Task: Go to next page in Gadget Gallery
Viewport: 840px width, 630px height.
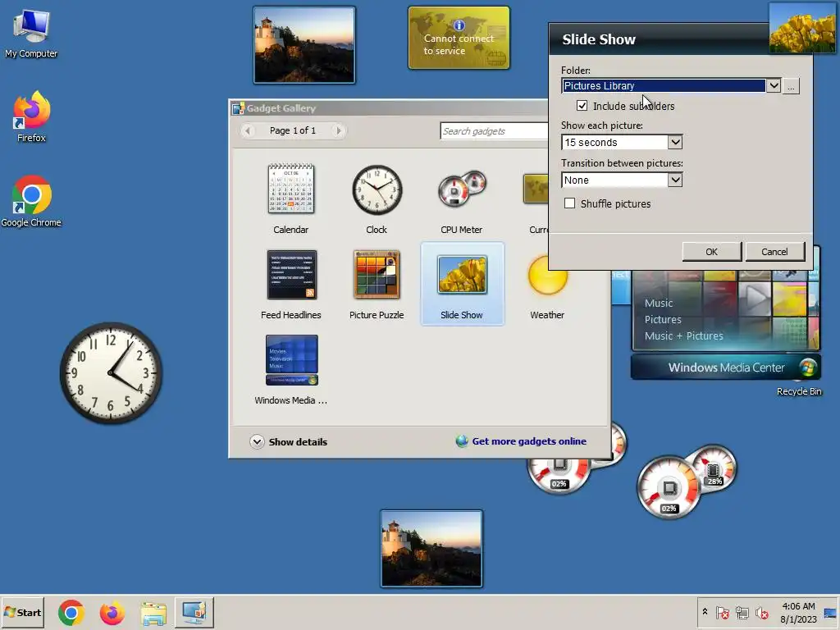Action: tap(338, 130)
